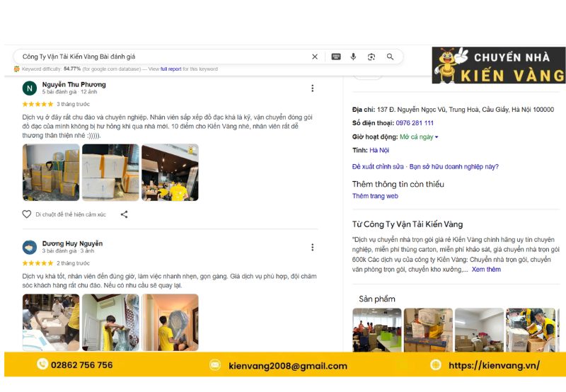Click the '2 tháng trước' review date
Viewport: 566px width, 392px height.
tap(74, 263)
